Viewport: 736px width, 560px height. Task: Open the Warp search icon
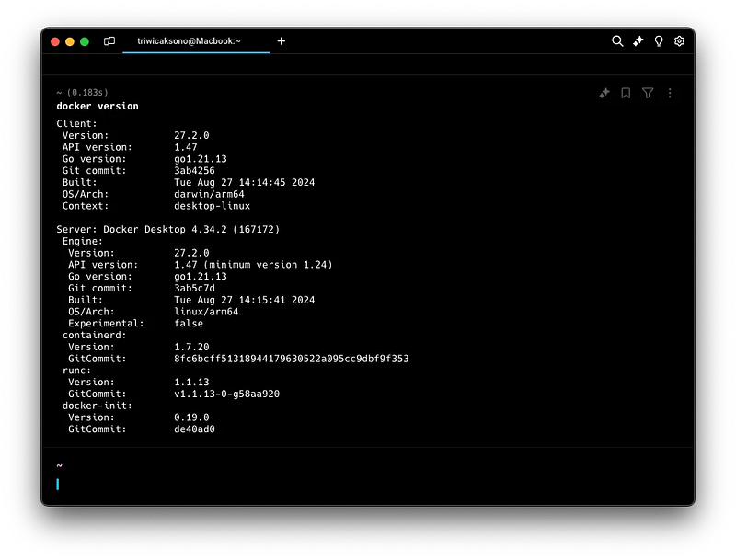pos(617,41)
